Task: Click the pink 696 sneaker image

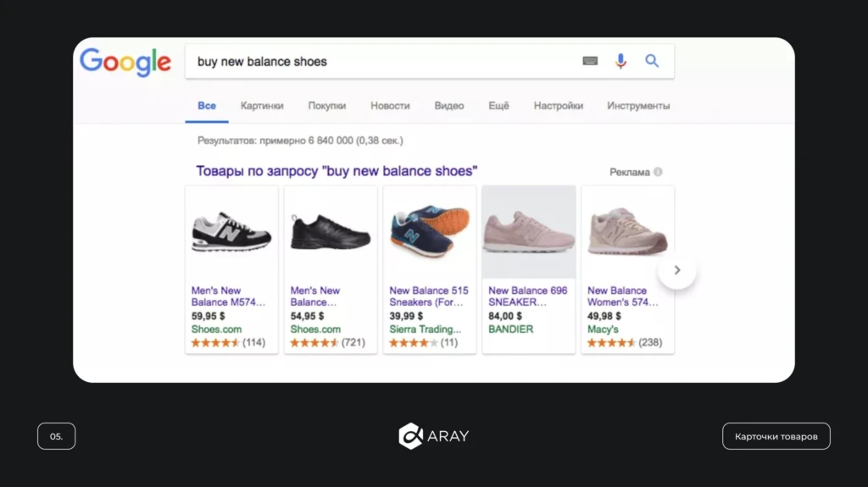Action: tap(529, 232)
